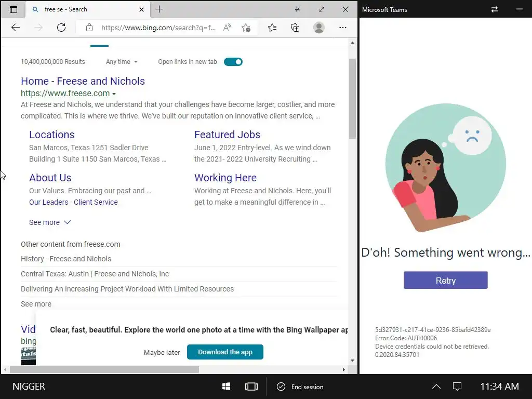
Task: Open the browser profile avatar
Action: [x=318, y=28]
